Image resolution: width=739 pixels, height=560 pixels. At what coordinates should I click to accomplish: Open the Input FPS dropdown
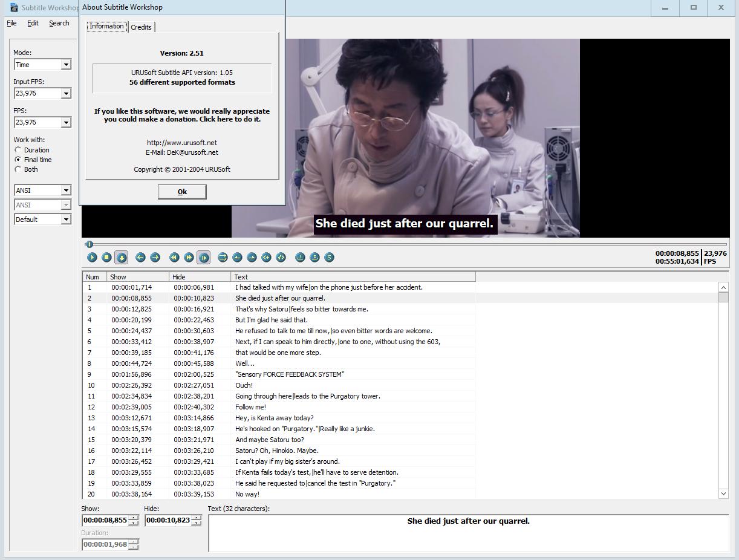(x=42, y=93)
